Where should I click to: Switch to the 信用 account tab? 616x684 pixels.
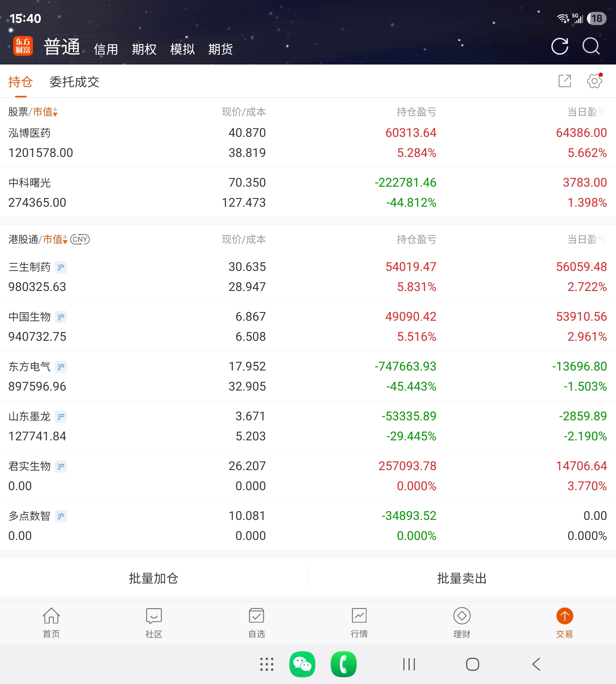106,49
